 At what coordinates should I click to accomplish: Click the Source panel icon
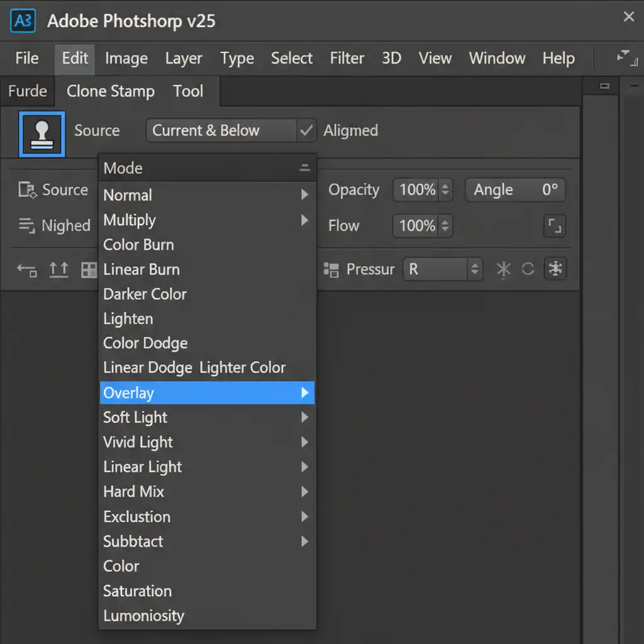click(x=26, y=190)
